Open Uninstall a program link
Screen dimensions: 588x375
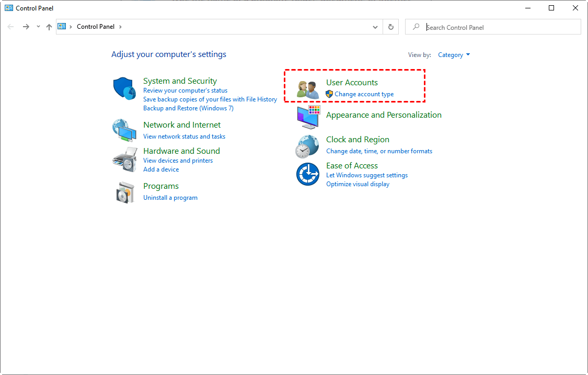point(170,198)
